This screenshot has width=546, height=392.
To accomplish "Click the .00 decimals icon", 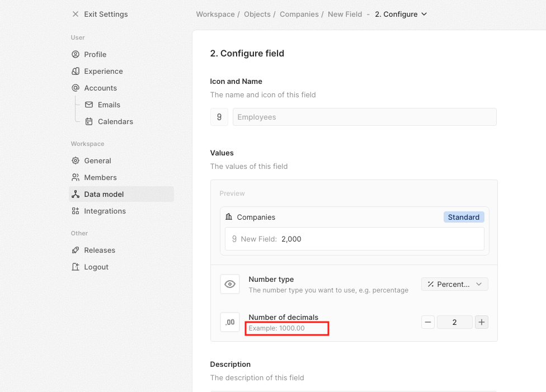I will pyautogui.click(x=230, y=322).
